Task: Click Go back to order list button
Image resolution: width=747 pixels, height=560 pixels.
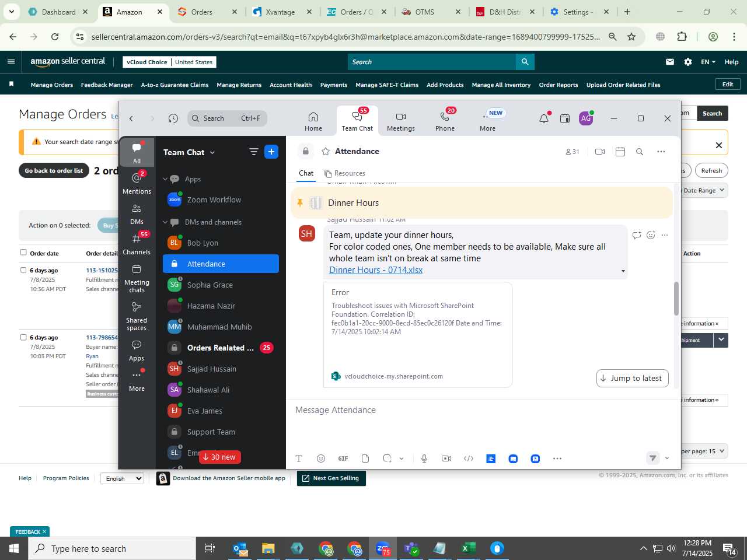Action: click(54, 170)
